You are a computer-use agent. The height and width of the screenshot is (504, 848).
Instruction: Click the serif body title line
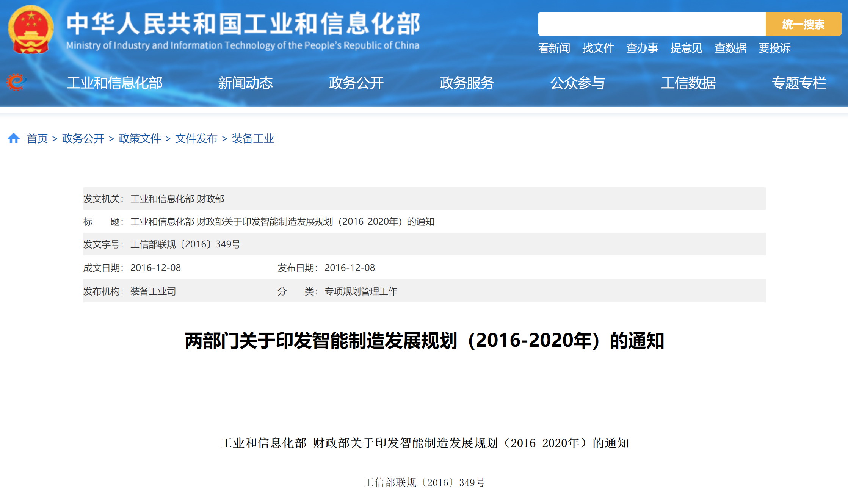[425, 443]
